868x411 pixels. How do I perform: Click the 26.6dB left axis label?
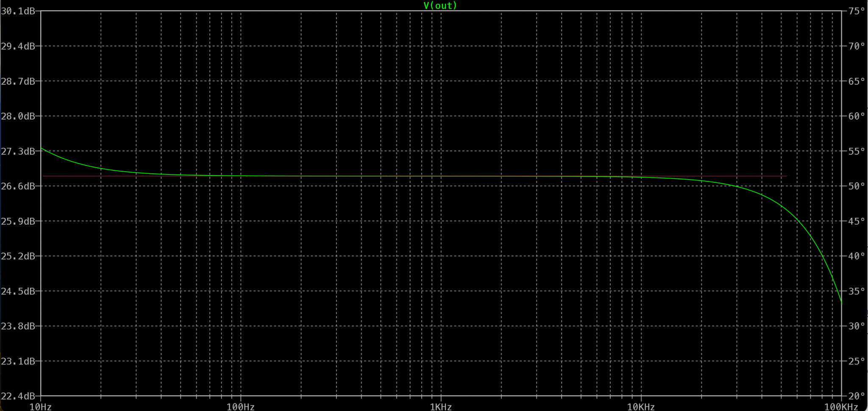click(18, 186)
